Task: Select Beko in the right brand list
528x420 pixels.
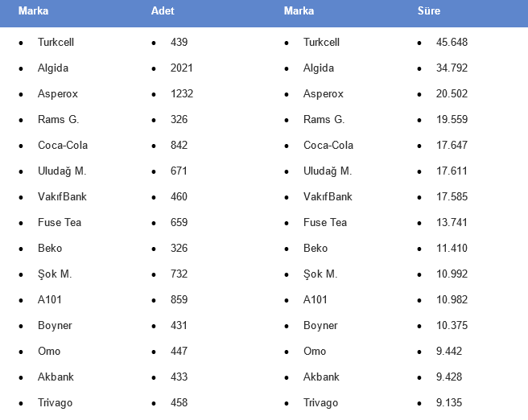Action: [x=316, y=248]
